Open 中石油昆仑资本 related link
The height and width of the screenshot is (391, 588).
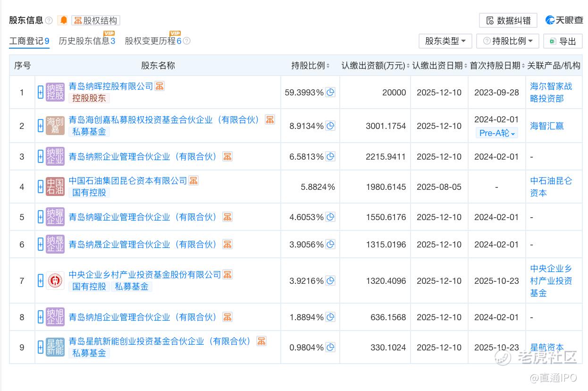551,187
